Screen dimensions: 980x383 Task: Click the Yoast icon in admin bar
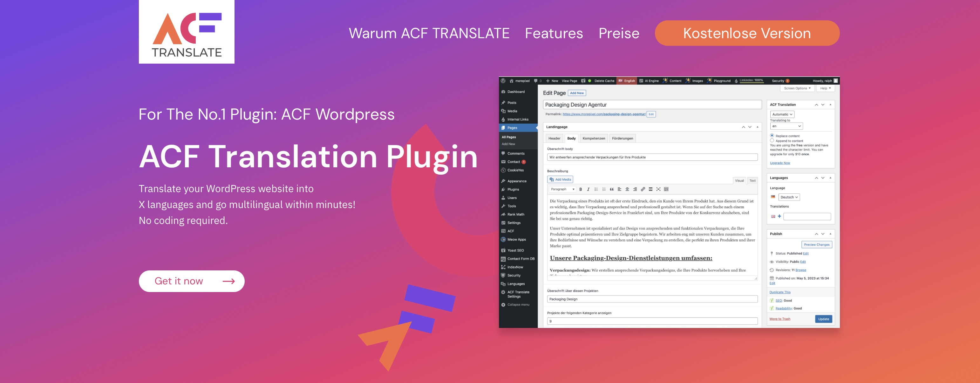pyautogui.click(x=583, y=81)
